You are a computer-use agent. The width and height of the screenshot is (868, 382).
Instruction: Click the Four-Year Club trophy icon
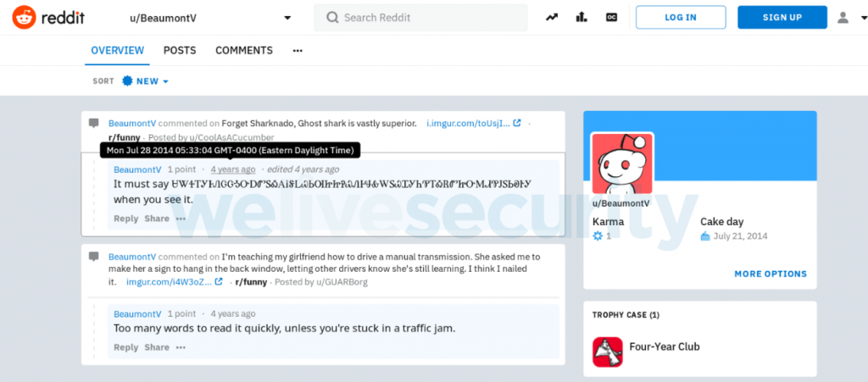[x=607, y=352]
